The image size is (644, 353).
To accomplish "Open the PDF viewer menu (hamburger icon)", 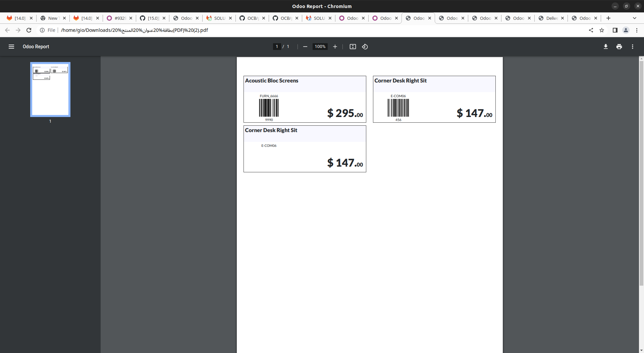I will [11, 47].
